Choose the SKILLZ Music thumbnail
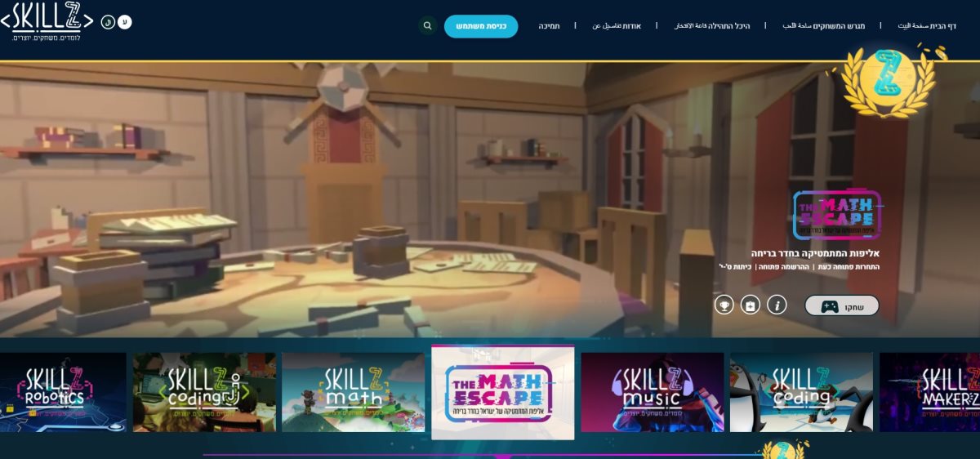This screenshot has height=459, width=980. point(652,392)
